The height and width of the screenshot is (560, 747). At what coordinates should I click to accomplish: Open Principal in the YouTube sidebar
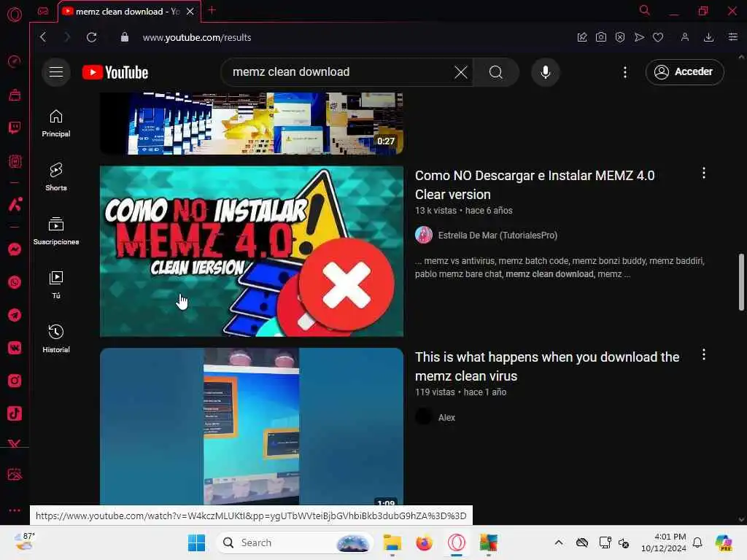[x=55, y=124]
